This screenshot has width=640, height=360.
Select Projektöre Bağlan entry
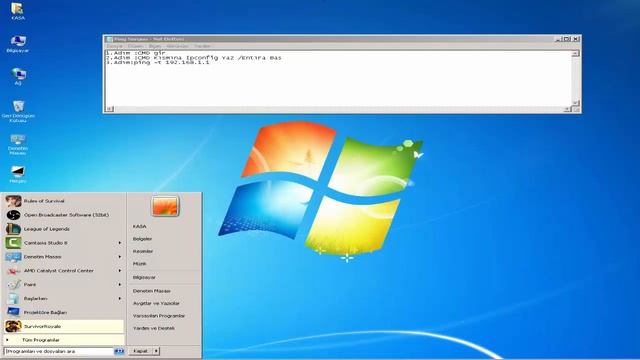pyautogui.click(x=64, y=312)
